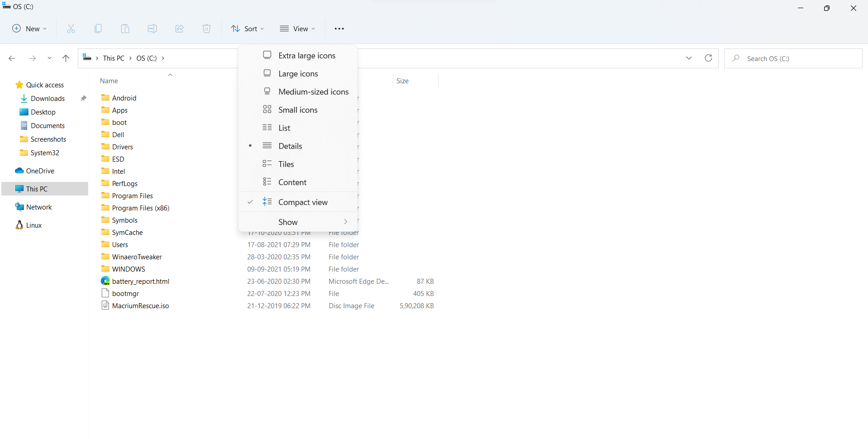Click the Forward navigation arrow
The image size is (868, 439).
33,58
